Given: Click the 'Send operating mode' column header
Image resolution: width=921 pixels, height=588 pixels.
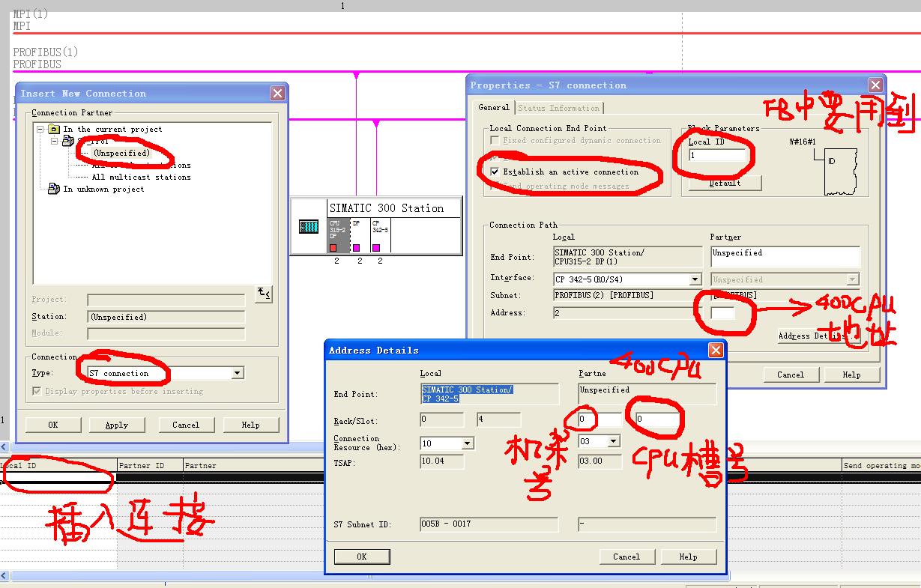Looking at the screenshot, I should coord(881,465).
